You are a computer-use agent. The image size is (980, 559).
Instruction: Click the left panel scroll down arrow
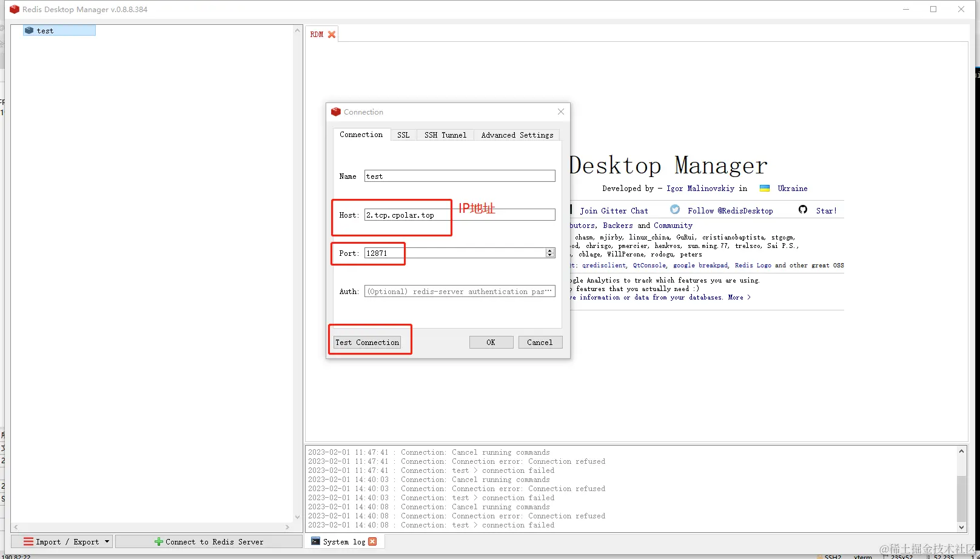297,517
